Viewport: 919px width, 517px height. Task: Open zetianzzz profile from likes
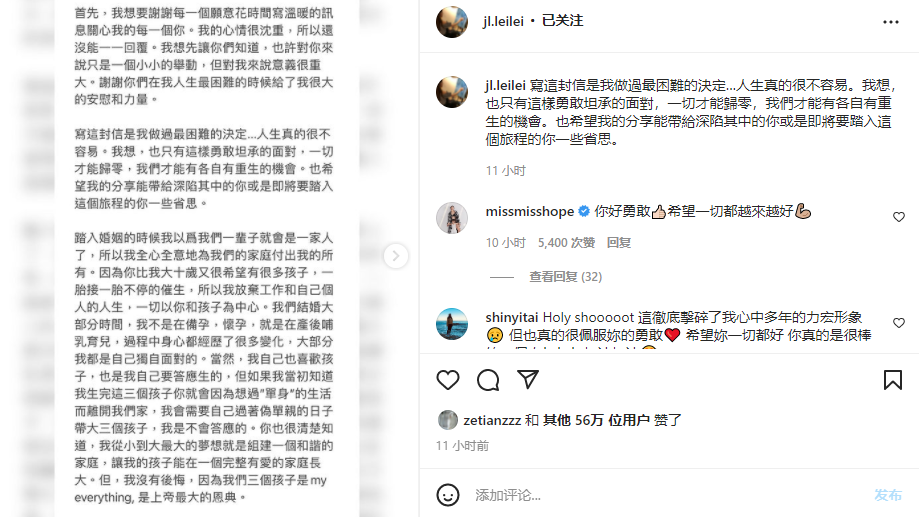pos(492,420)
